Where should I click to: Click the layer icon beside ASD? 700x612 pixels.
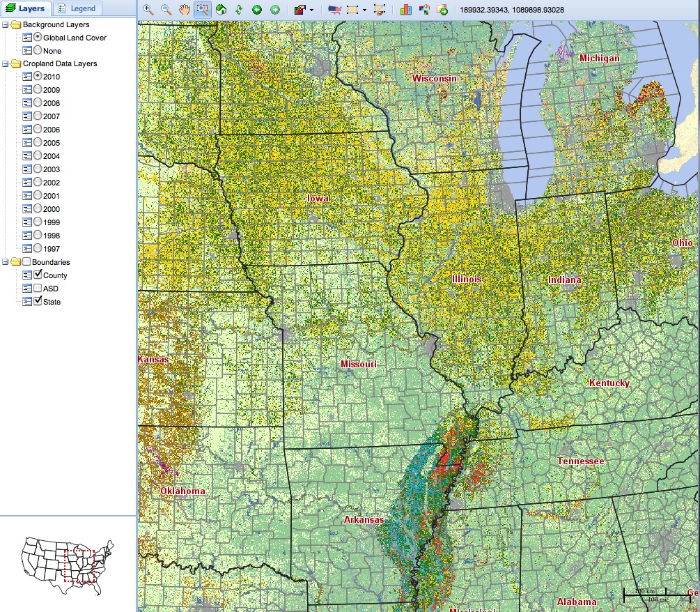pos(26,289)
